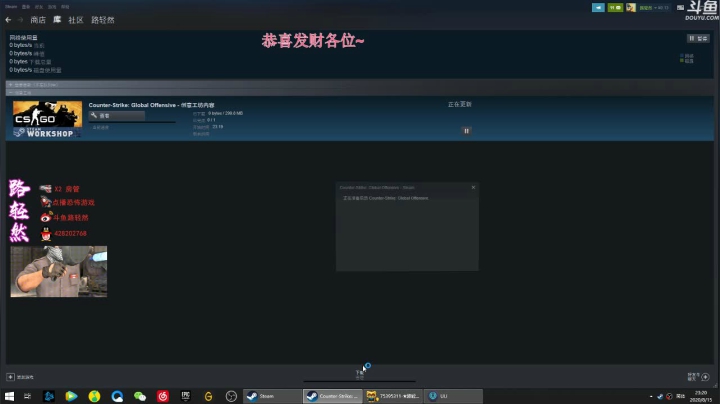Open the taskbar clock showing 23:20
The width and height of the screenshot is (720, 404).
pyautogui.click(x=701, y=396)
